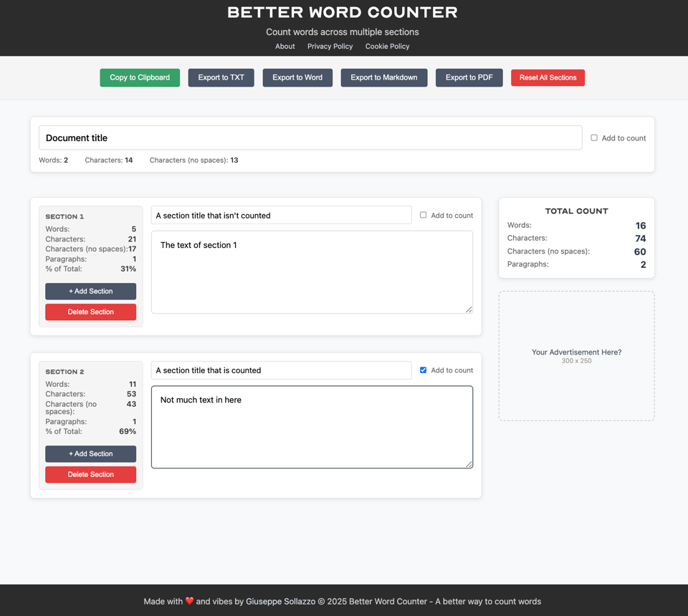Go to the Cookie Policy page
The height and width of the screenshot is (616, 688).
click(x=387, y=46)
